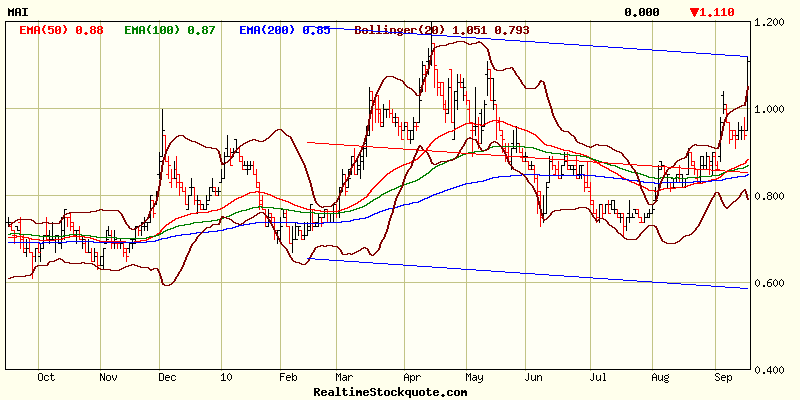This screenshot has height=400, width=800.
Task: Click the 1.200 price axis label
Action: click(x=770, y=22)
